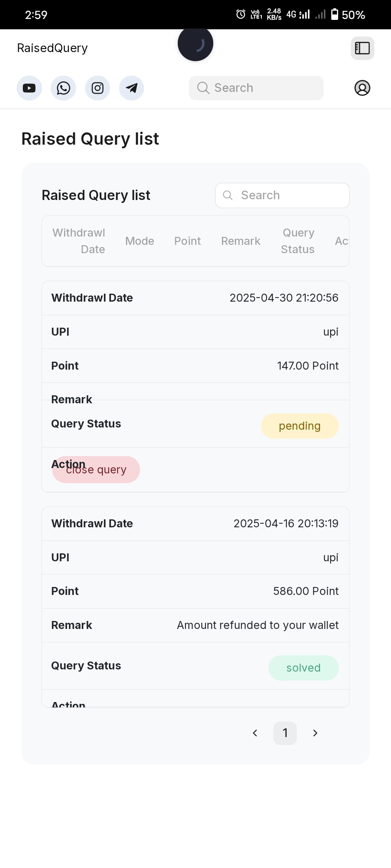Toggle the sidebar panel icon
Screen dimensions: 391x868
362,48
